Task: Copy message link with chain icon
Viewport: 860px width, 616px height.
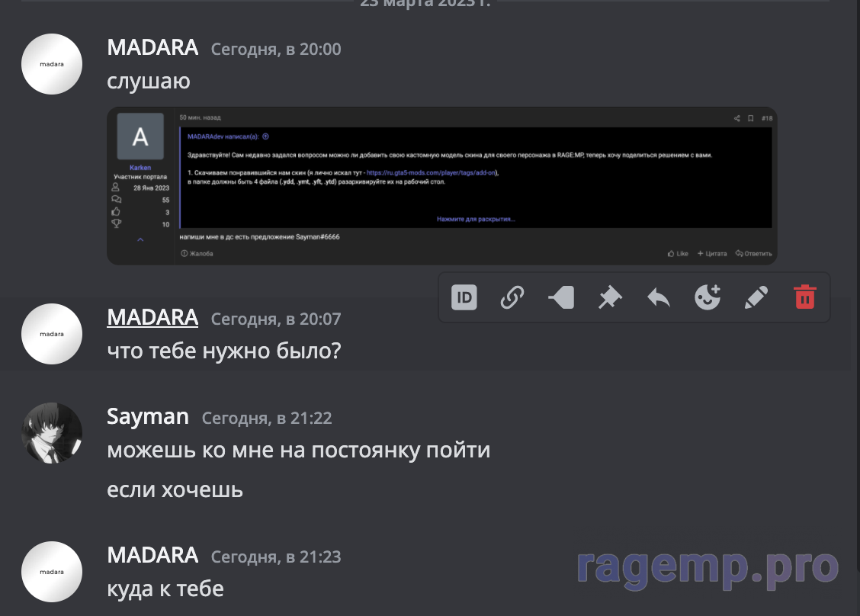Action: [512, 297]
